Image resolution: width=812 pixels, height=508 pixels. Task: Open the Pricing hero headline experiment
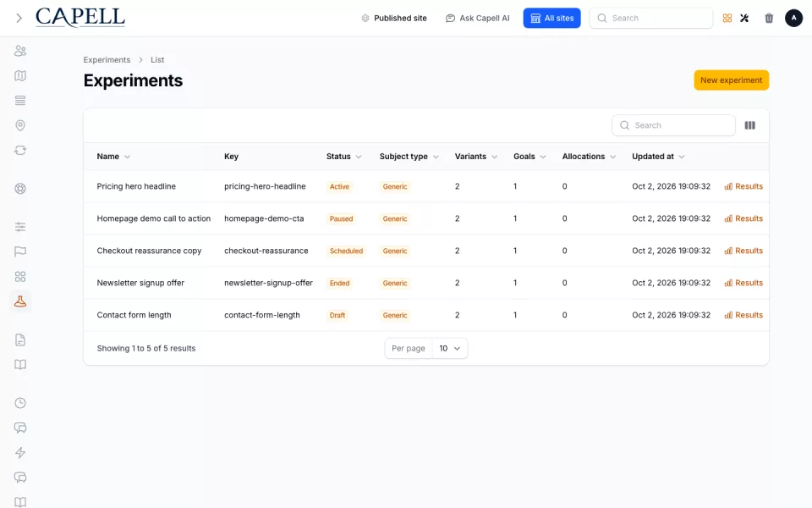[x=136, y=186]
